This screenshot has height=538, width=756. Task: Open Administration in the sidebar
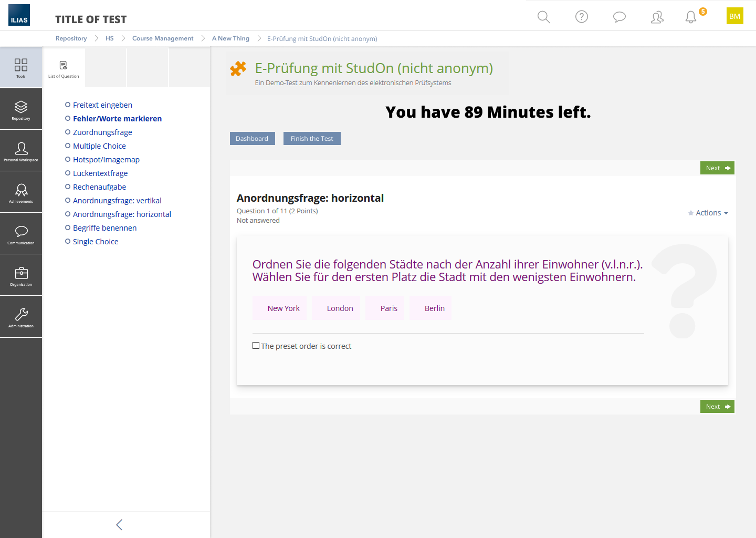[21, 316]
